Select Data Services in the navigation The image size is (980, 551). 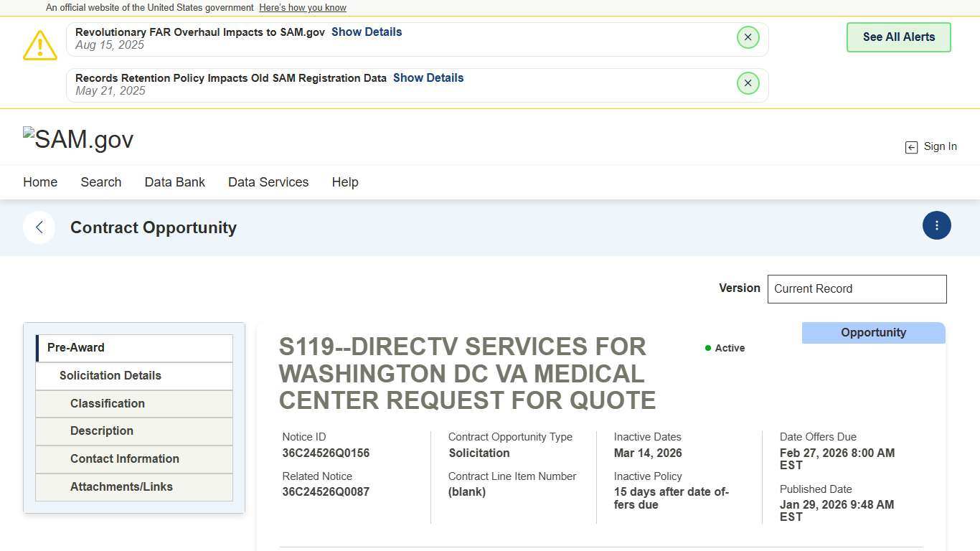click(268, 182)
